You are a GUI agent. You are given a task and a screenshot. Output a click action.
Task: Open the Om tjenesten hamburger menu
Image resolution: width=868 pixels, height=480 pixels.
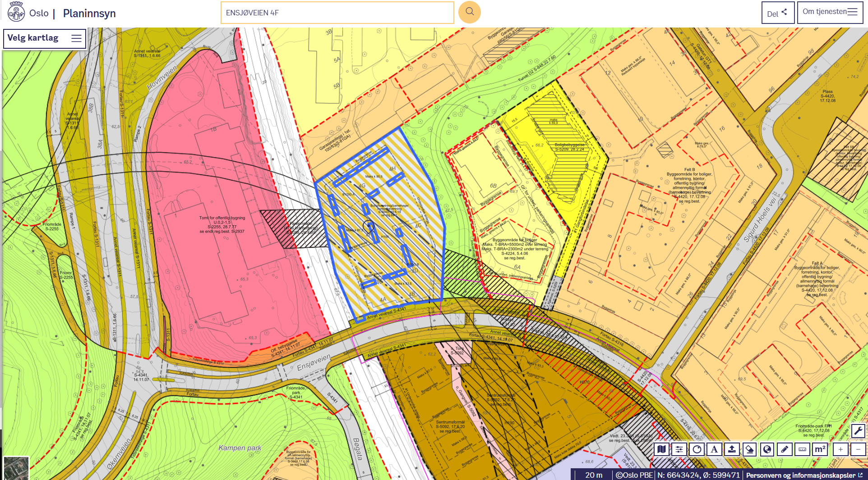(830, 12)
